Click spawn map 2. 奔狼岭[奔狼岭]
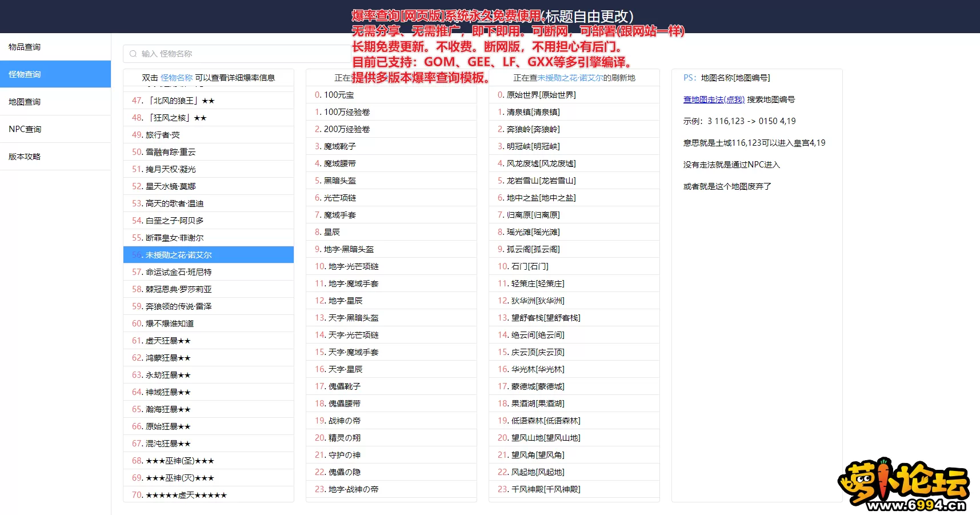The width and height of the screenshot is (980, 515). coord(574,129)
